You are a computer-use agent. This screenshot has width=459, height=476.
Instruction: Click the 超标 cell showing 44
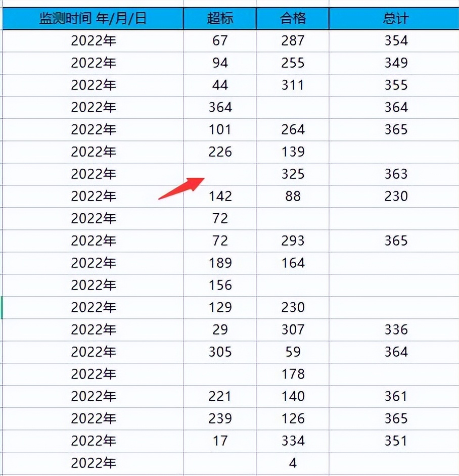click(220, 85)
